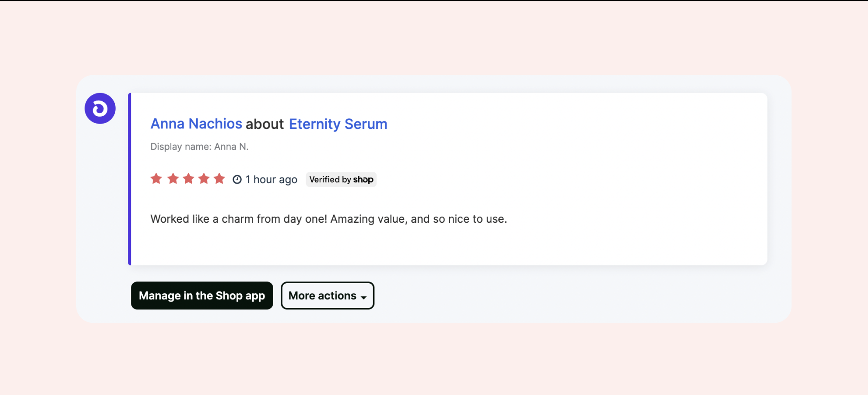Click the fourth rating star
The width and height of the screenshot is (868, 395).
coord(204,178)
